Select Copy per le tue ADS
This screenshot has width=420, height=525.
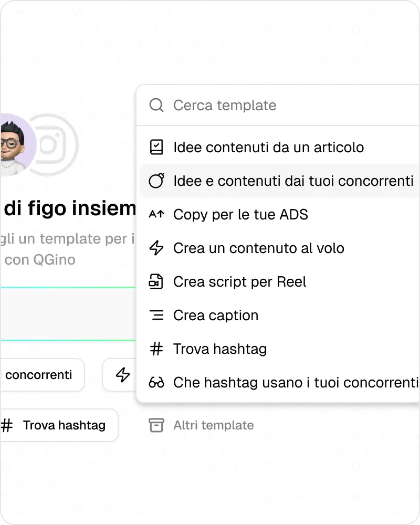240,214
